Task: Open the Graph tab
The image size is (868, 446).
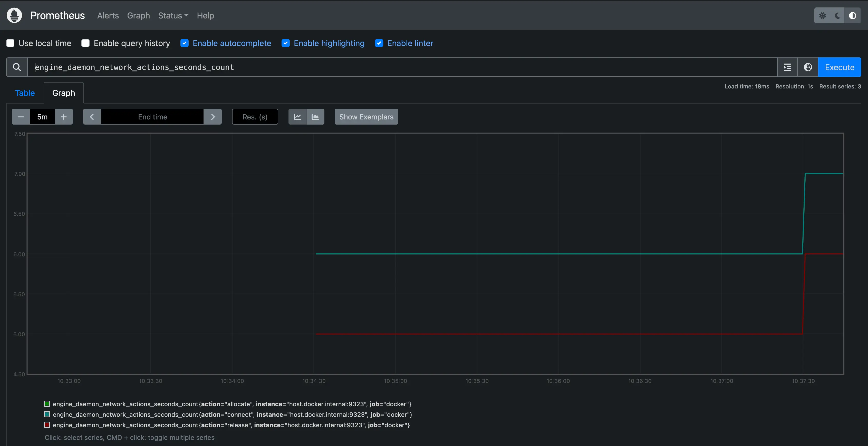Action: pos(64,92)
